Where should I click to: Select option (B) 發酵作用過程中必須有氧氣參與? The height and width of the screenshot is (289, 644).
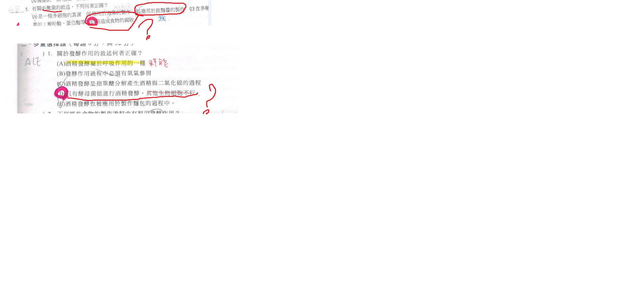coord(104,73)
